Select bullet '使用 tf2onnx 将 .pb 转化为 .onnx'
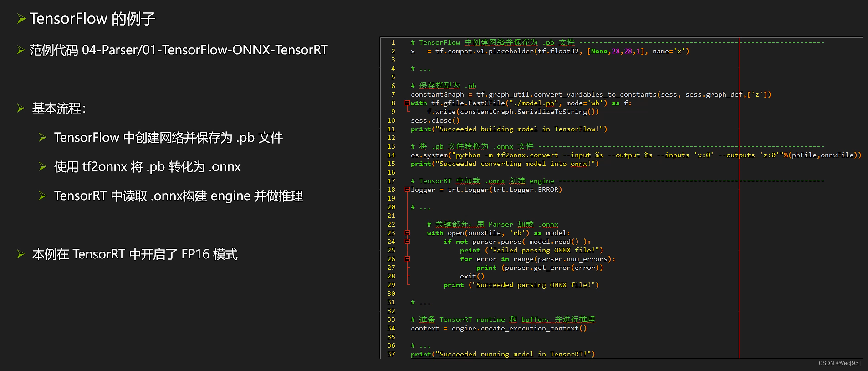 [x=147, y=167]
